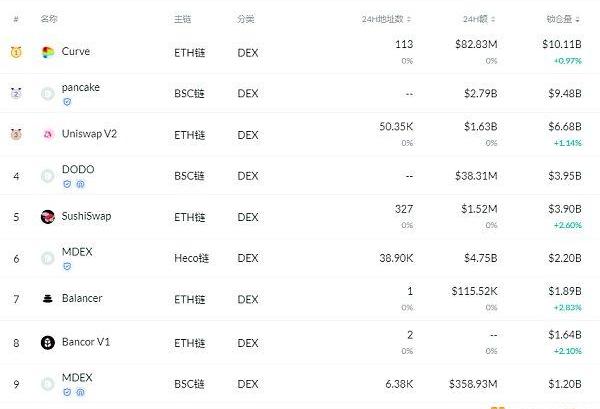Open the Curve project name link
This screenshot has width=600, height=409.
(x=76, y=51)
